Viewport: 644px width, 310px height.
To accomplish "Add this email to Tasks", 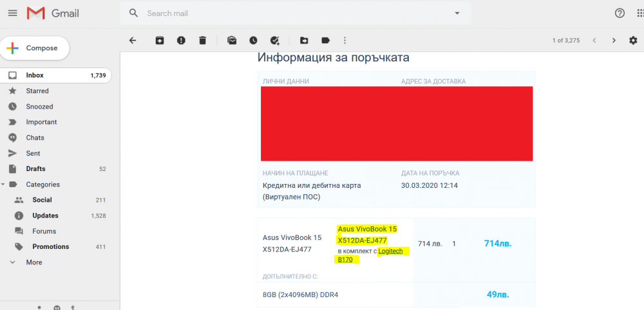I will tap(275, 41).
